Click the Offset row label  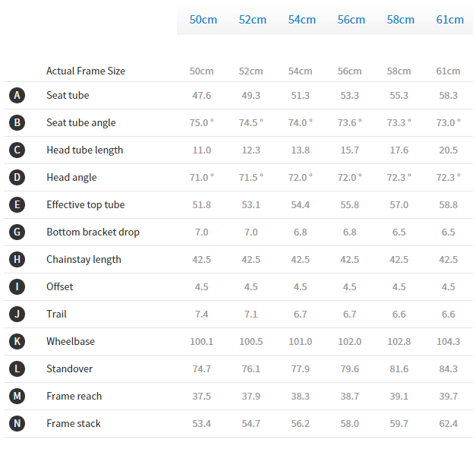click(60, 287)
